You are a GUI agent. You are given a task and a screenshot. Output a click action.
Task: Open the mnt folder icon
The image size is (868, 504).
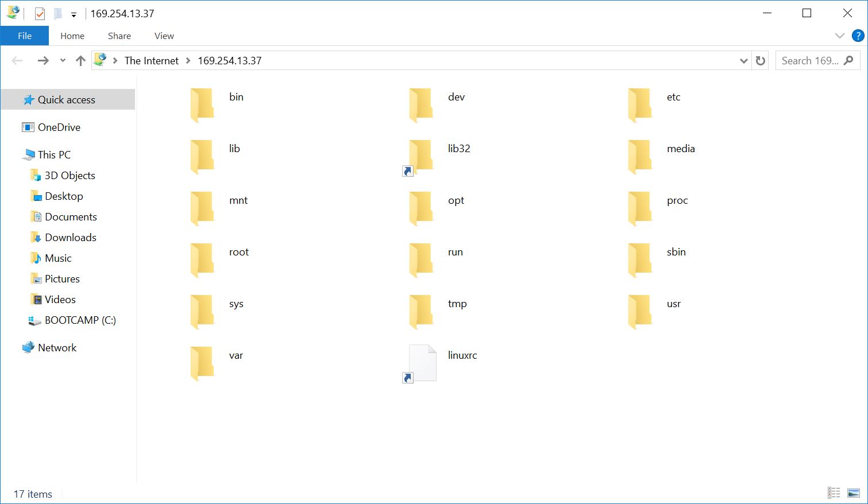point(202,208)
